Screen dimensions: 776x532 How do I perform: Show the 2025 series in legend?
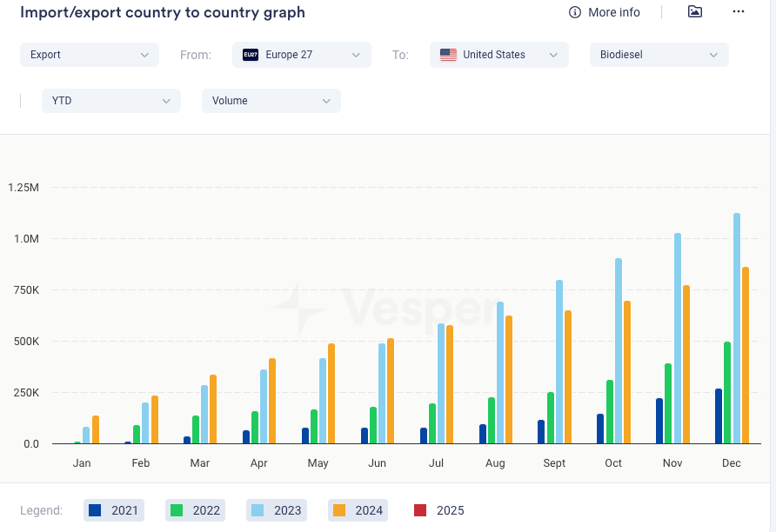tap(440, 510)
